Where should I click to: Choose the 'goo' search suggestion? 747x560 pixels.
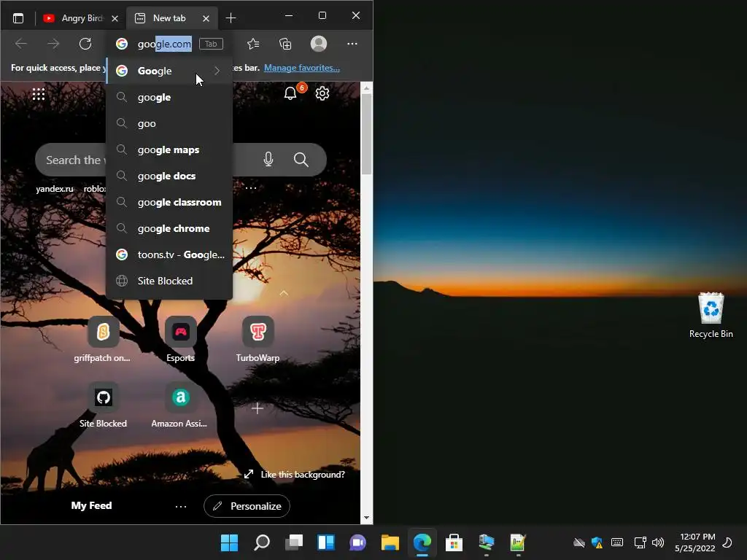[169, 123]
